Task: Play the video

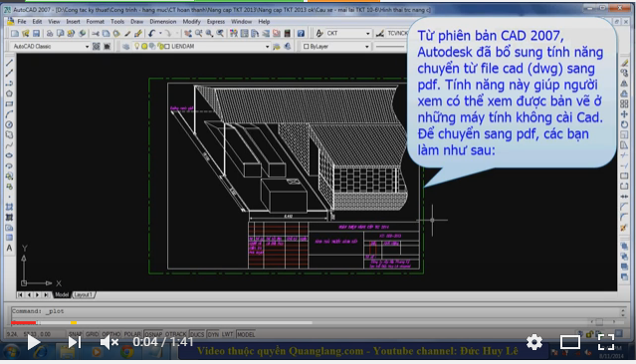Action: click(x=34, y=342)
